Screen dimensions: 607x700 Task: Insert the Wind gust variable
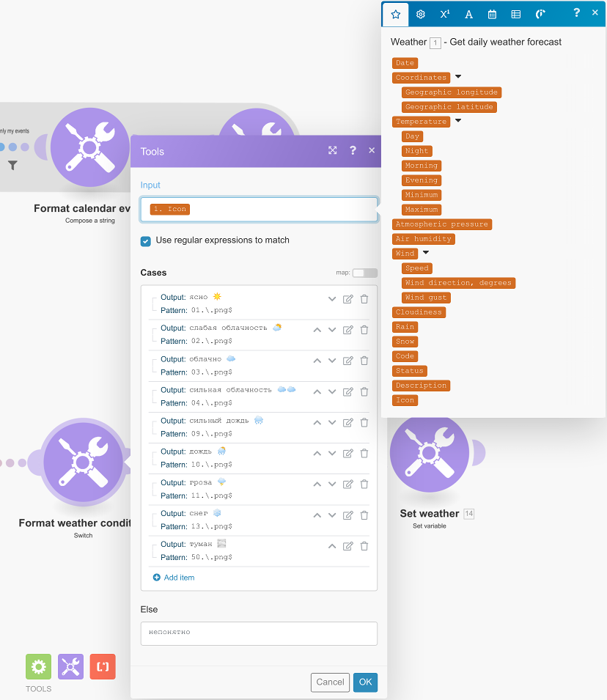click(x=426, y=298)
